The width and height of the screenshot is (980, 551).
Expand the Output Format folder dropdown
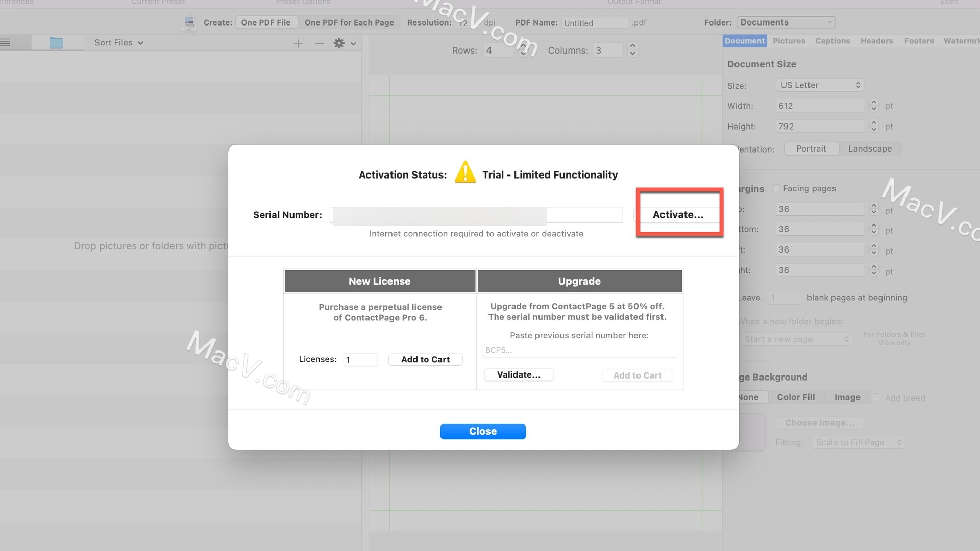click(x=783, y=22)
